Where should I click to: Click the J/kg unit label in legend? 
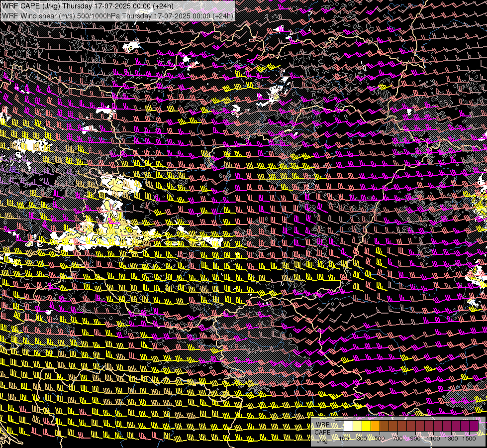click(322, 440)
